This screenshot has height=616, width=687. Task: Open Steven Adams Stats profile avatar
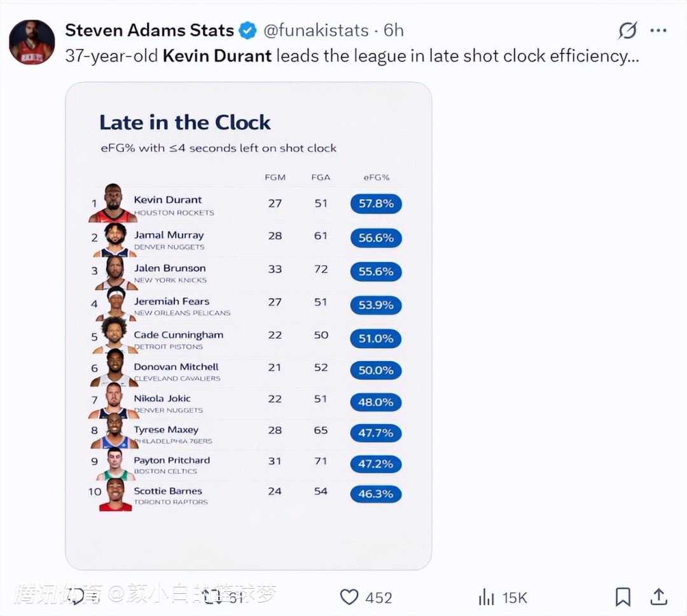[x=32, y=42]
